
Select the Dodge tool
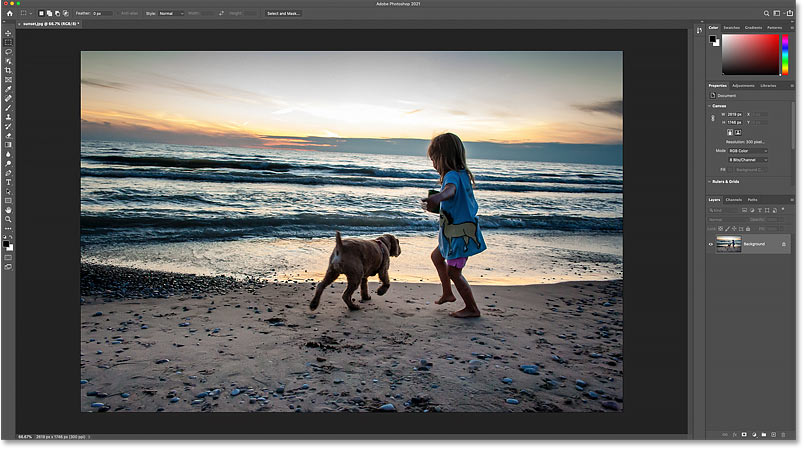[x=8, y=164]
